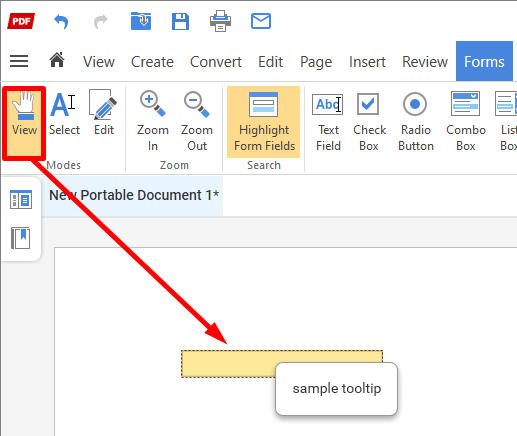Click the Zoom In button
Image resolution: width=517 pixels, height=436 pixels.
click(x=153, y=122)
